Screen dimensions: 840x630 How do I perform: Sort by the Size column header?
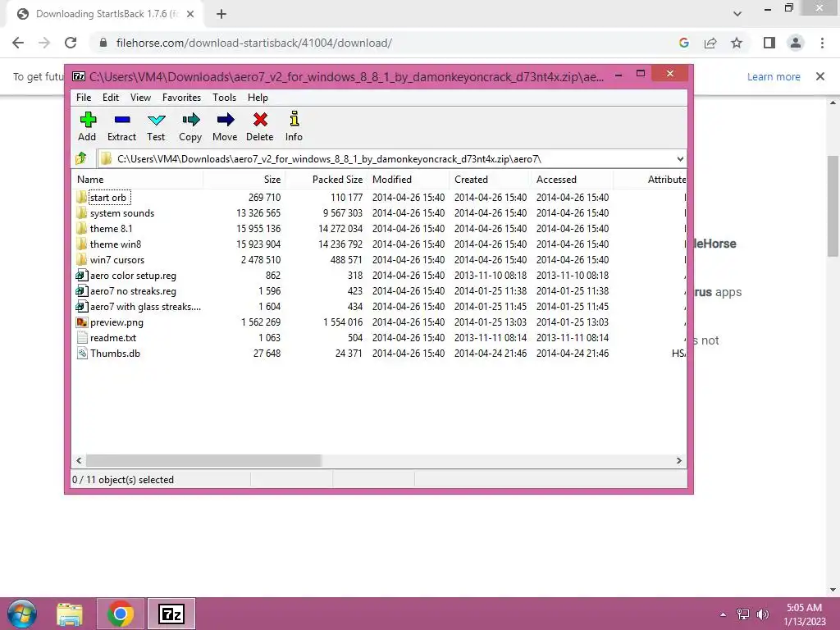[x=244, y=180]
